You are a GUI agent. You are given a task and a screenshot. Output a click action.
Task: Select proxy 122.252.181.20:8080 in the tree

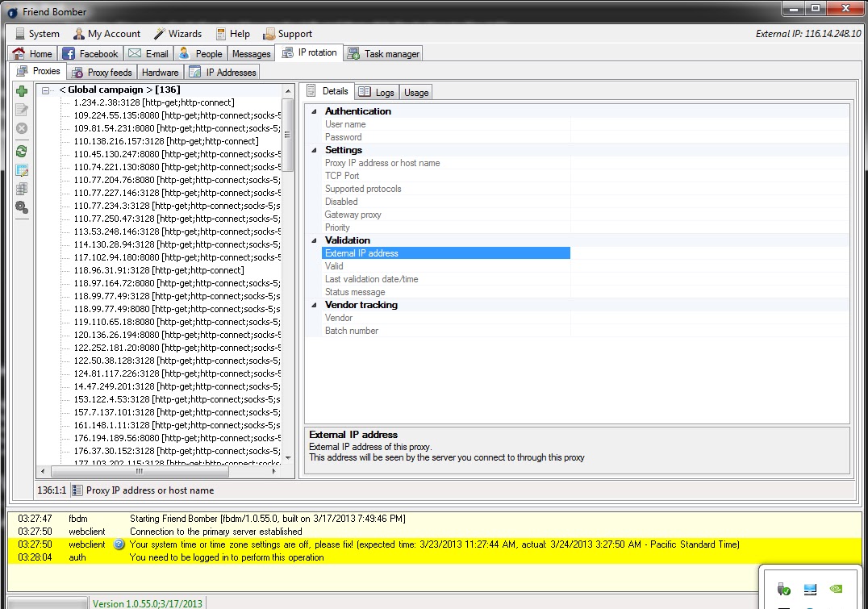[x=177, y=348]
